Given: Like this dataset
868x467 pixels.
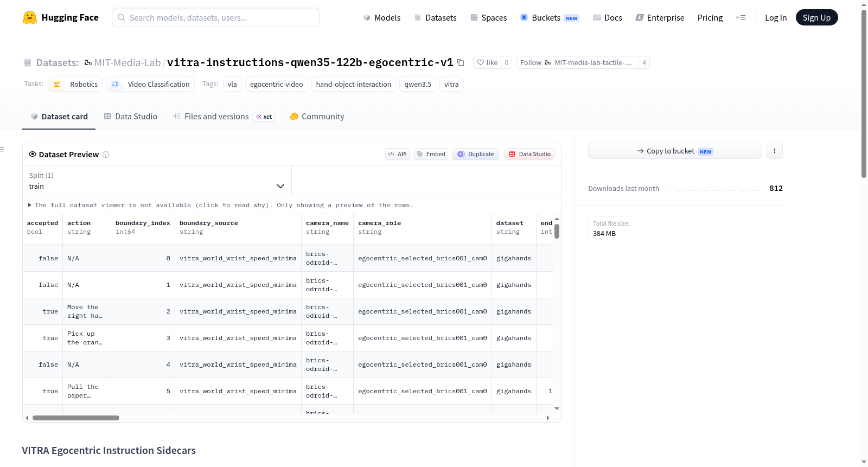Looking at the screenshot, I should click(x=487, y=62).
